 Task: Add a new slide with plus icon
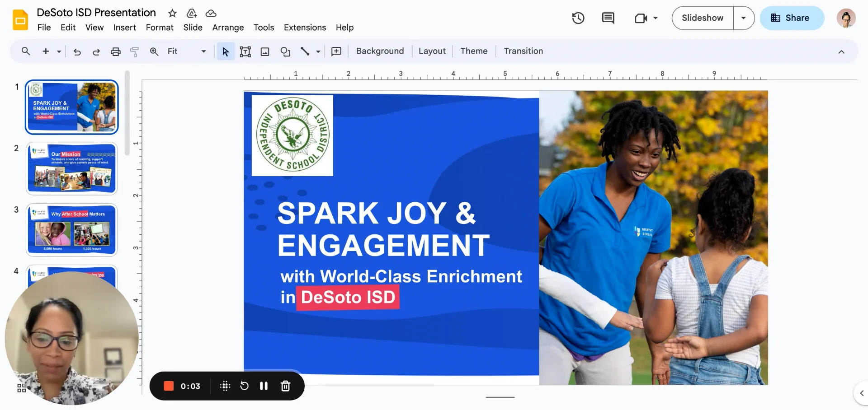(46, 51)
